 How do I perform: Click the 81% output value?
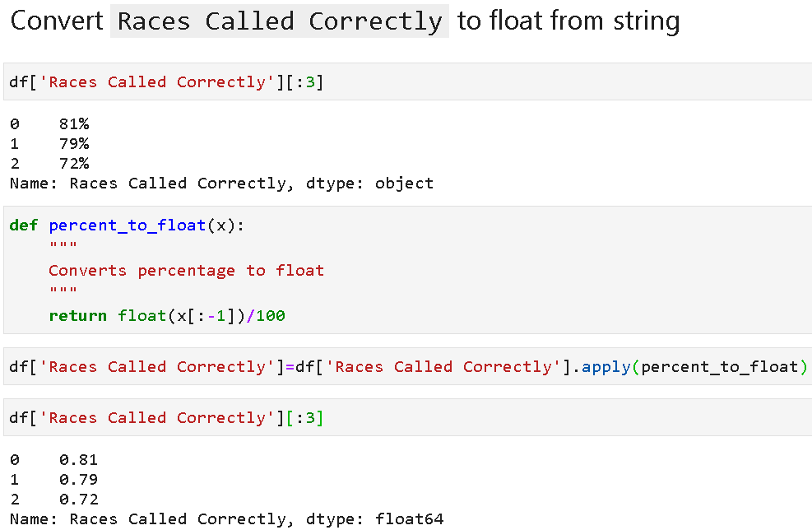[73, 124]
